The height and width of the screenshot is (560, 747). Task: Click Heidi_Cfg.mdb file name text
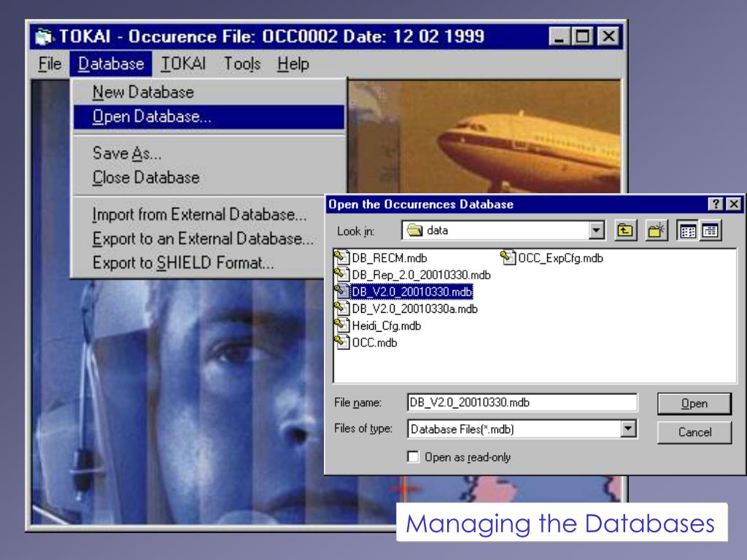(x=387, y=326)
